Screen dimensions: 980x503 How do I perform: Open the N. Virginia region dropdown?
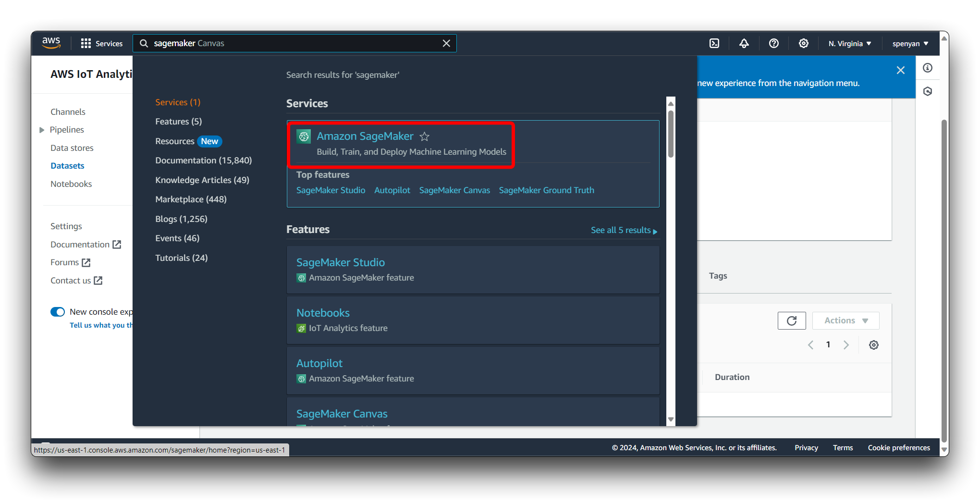[x=850, y=43]
